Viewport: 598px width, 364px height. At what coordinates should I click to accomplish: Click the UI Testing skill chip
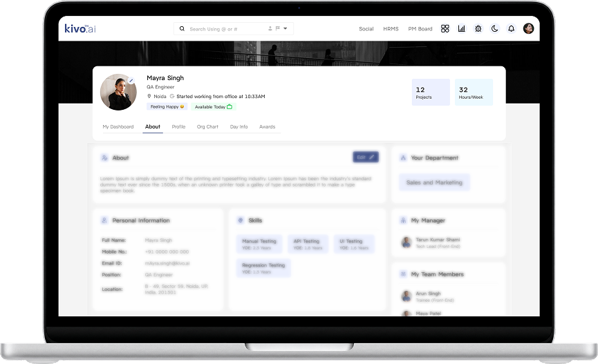(354, 244)
